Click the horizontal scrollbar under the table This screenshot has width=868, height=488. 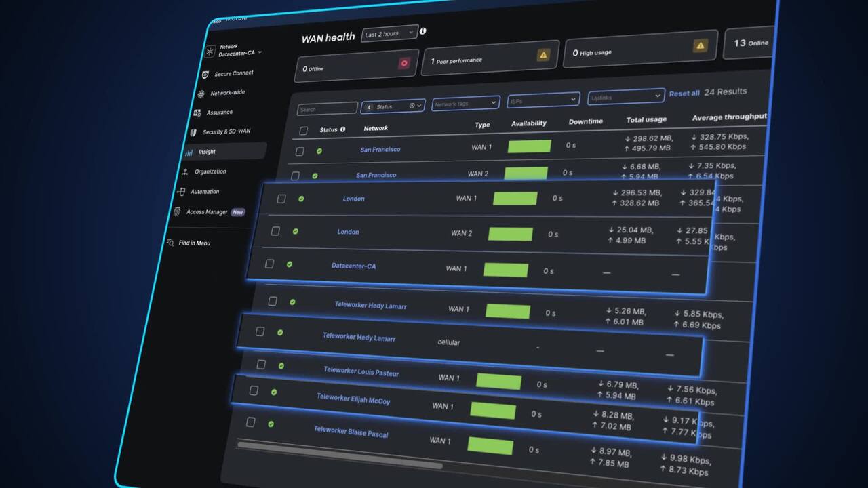339,455
